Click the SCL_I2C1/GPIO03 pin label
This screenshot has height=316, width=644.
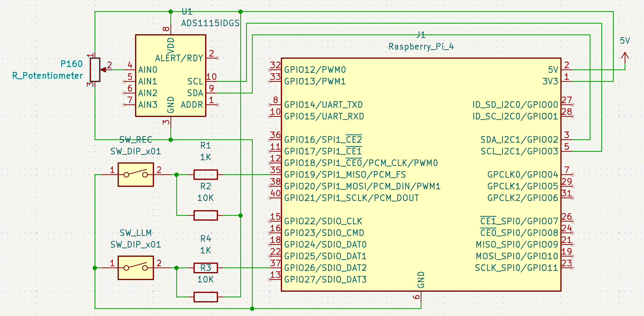point(519,151)
